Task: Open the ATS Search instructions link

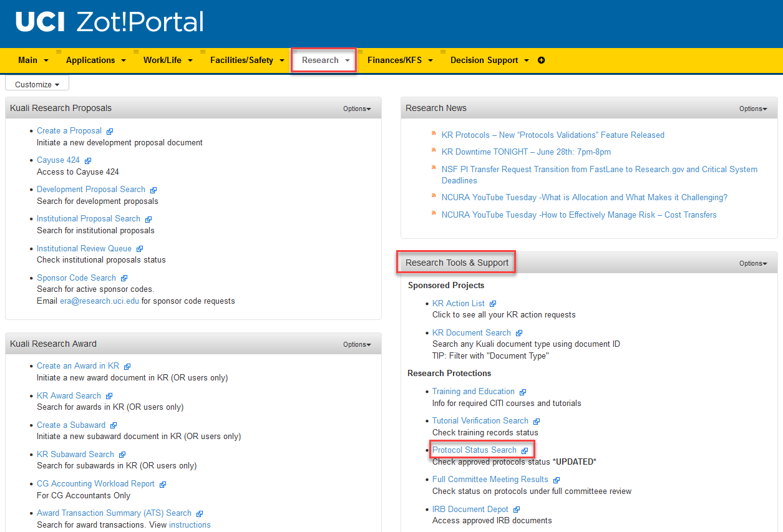Action: [190, 525]
